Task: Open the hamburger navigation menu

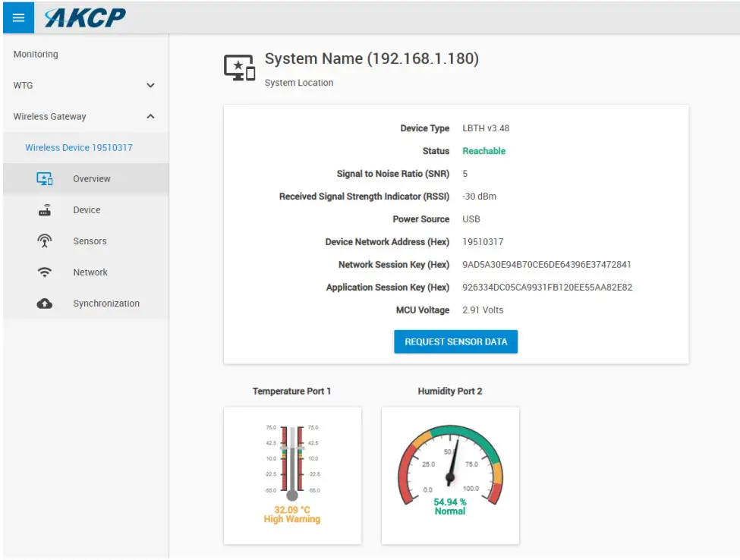Action: pyautogui.click(x=18, y=17)
